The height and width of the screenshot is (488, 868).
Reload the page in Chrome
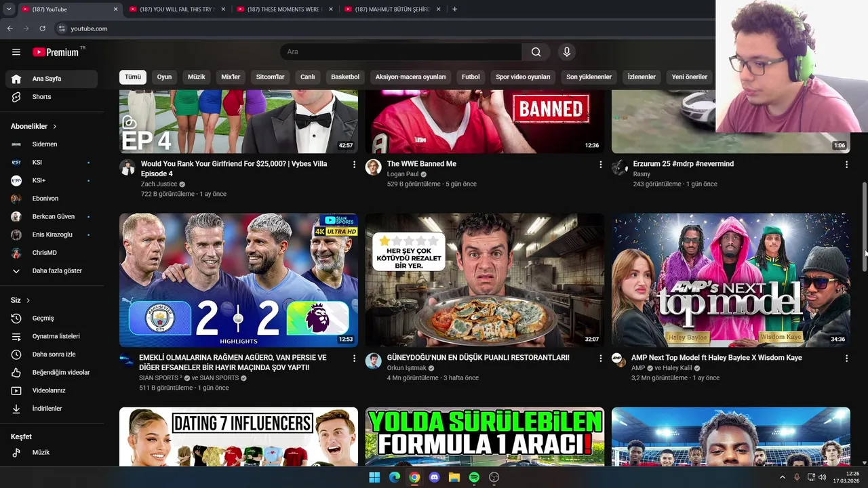(x=42, y=28)
